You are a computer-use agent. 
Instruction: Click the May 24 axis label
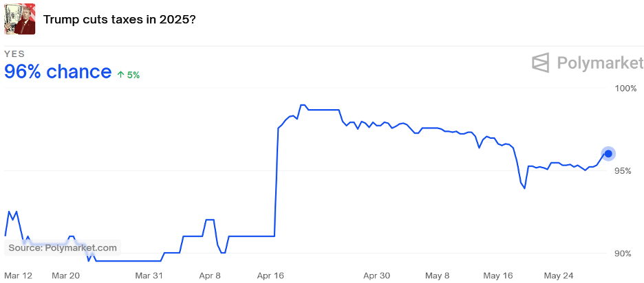coord(558,275)
